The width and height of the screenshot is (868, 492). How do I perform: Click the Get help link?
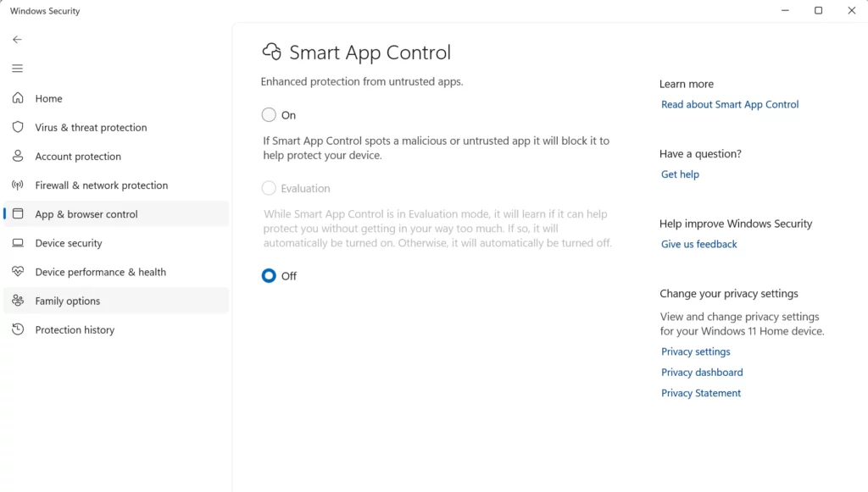tap(680, 174)
